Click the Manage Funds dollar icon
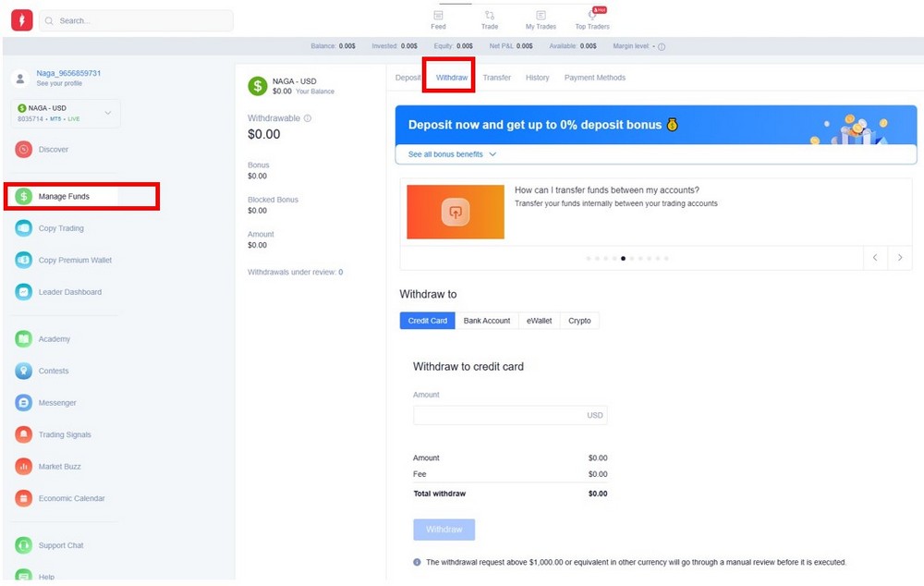Image resolution: width=924 pixels, height=586 pixels. coord(24,196)
